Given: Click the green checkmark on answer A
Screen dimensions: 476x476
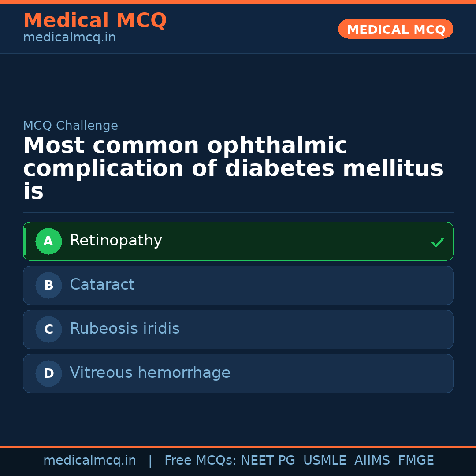Looking at the screenshot, I should pos(438,241).
